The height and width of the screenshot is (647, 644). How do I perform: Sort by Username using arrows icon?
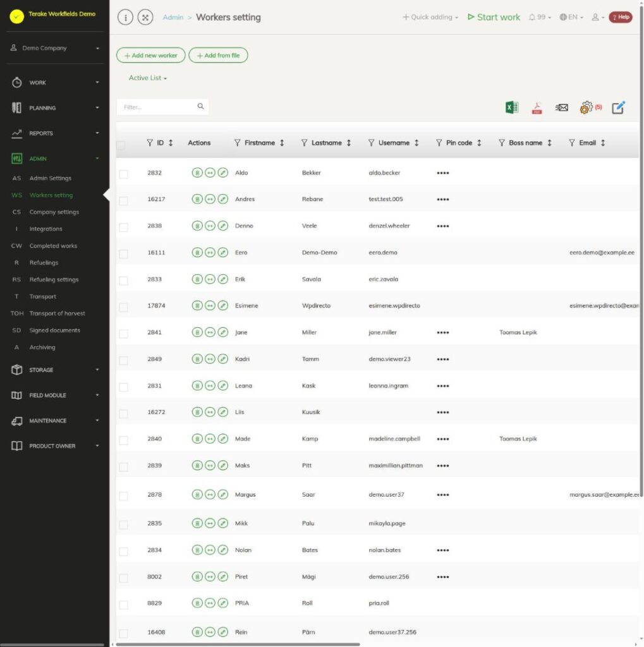(416, 143)
